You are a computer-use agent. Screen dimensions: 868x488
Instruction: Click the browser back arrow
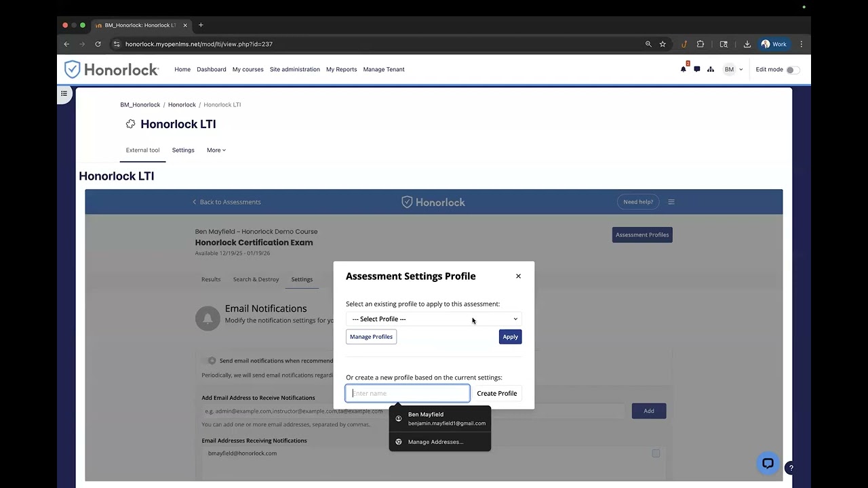pos(66,44)
